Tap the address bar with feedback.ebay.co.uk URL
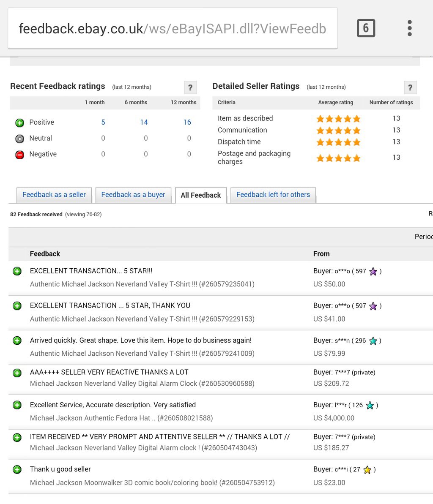 (173, 28)
